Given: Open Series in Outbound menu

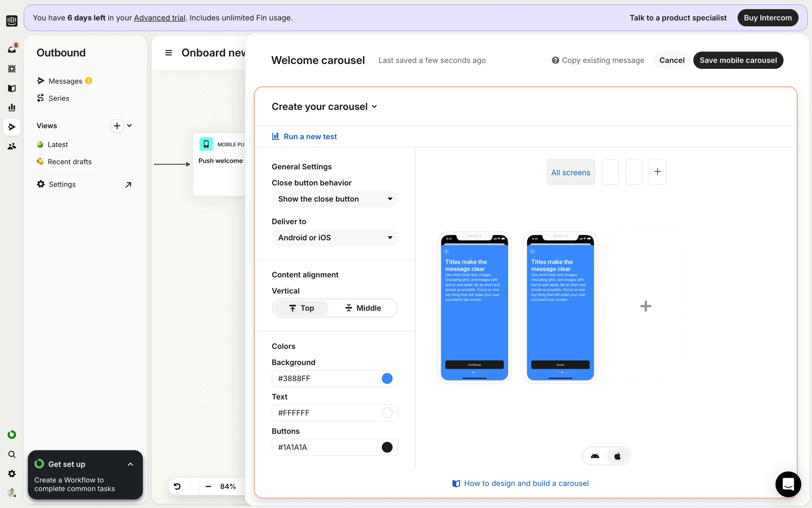Looking at the screenshot, I should 59,98.
